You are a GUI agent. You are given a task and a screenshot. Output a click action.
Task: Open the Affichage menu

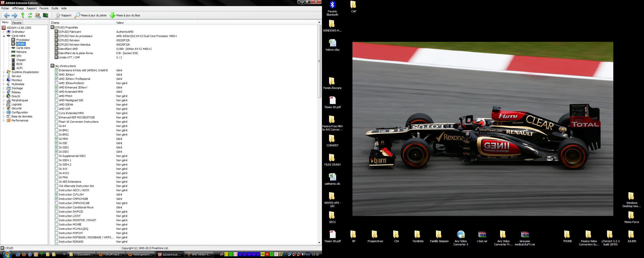(18, 8)
